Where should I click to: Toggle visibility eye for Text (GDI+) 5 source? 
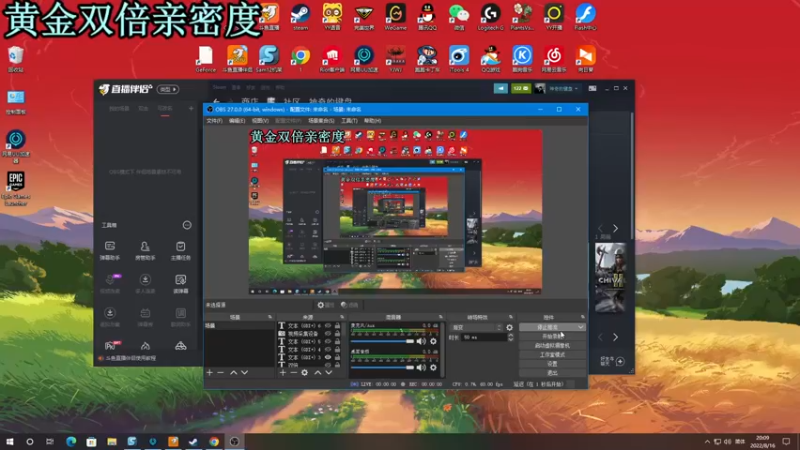328,342
